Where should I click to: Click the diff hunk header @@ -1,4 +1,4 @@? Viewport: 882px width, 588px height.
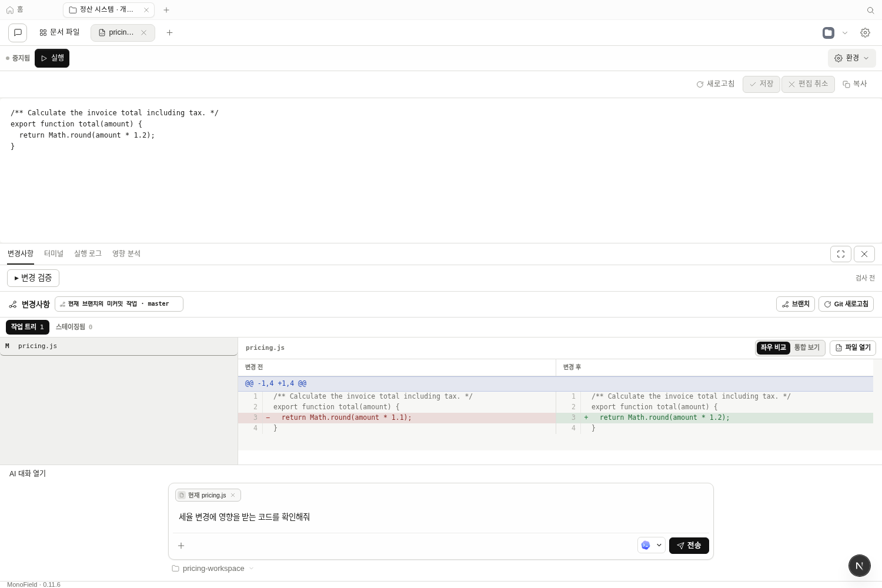tap(556, 384)
